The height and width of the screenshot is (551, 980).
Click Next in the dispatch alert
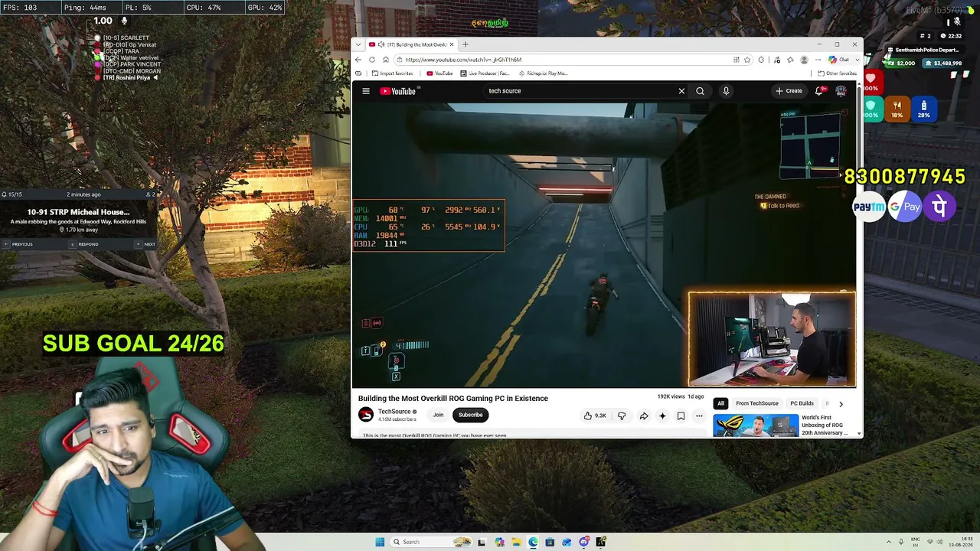(146, 244)
